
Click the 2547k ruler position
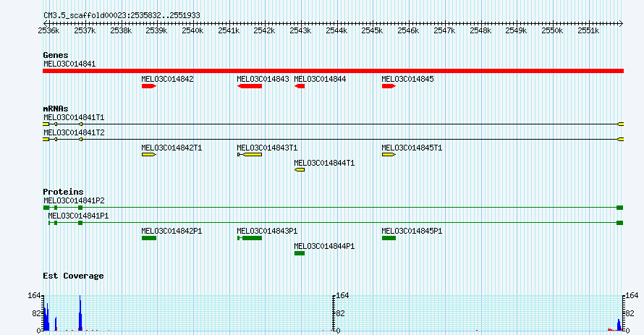click(444, 31)
